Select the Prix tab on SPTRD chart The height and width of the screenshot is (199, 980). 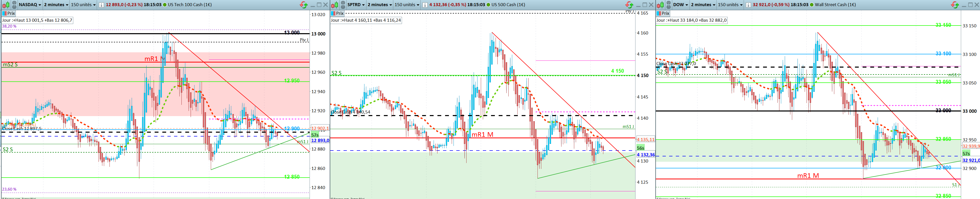(337, 13)
